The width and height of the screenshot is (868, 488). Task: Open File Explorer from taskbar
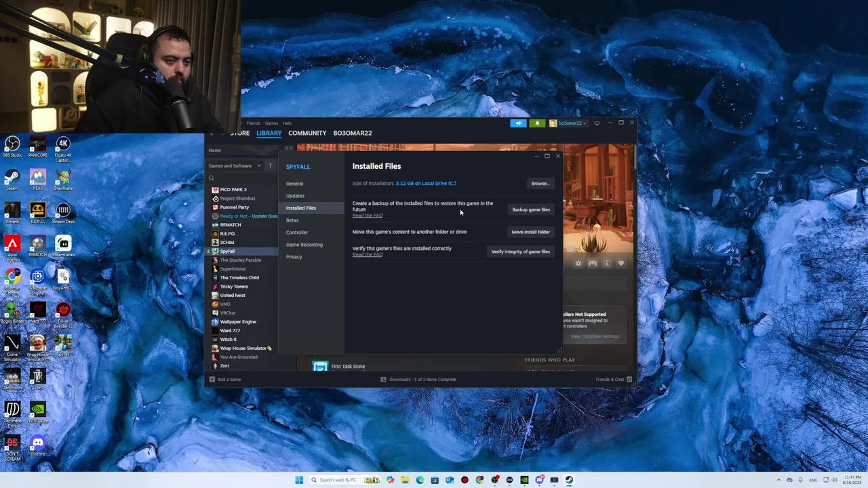pyautogui.click(x=405, y=480)
